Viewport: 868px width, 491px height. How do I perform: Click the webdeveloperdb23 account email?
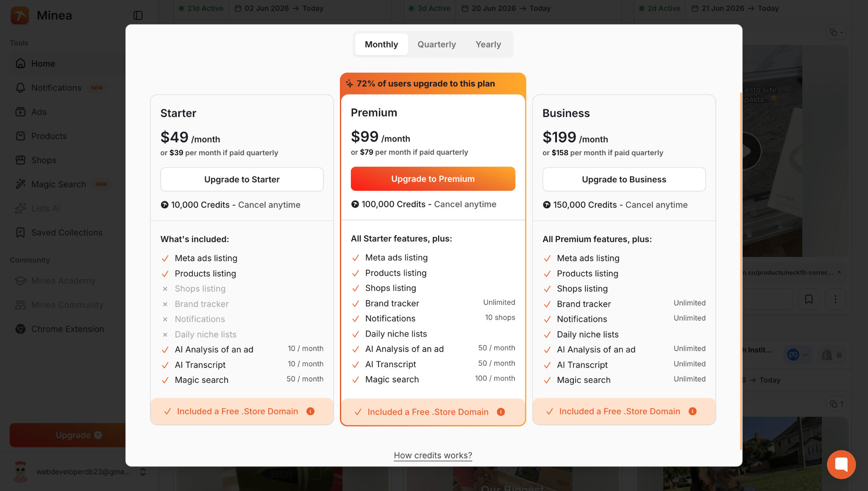click(x=83, y=472)
